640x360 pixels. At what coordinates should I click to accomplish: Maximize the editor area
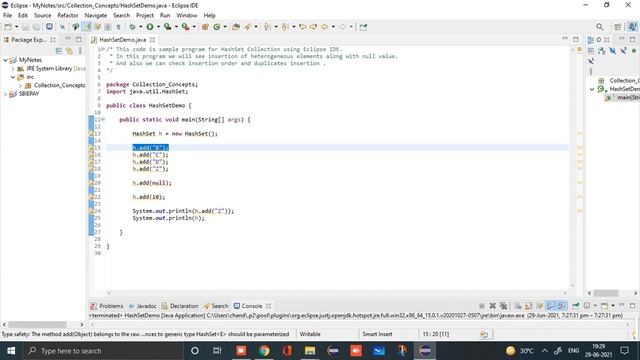(x=576, y=39)
